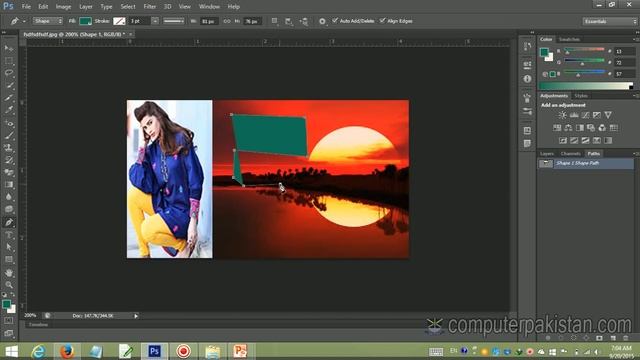Switch to the Channels tab
640x360 pixels.
[570, 153]
